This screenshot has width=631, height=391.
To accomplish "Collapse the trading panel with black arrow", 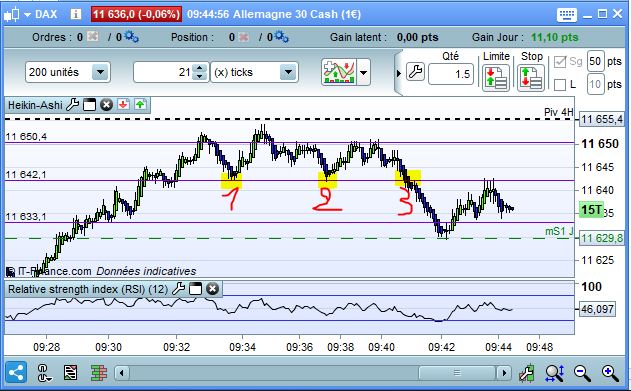I will (x=398, y=73).
